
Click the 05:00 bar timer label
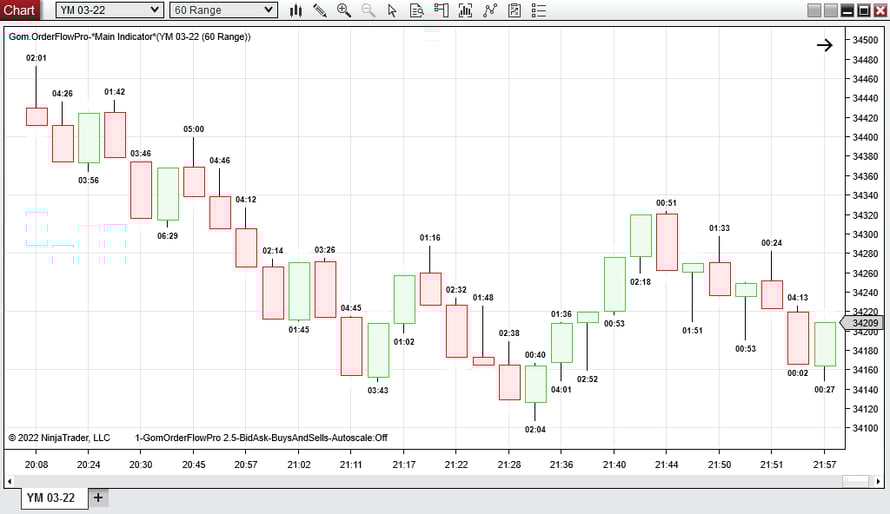[x=194, y=129]
